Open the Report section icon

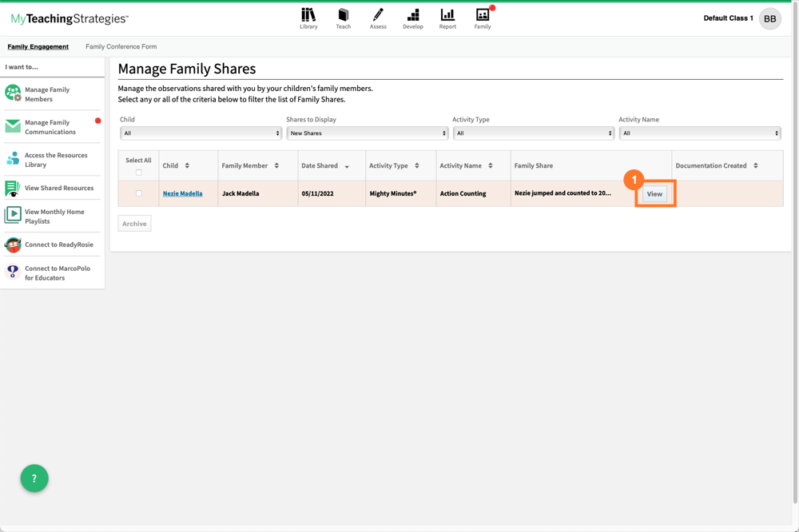(x=447, y=18)
